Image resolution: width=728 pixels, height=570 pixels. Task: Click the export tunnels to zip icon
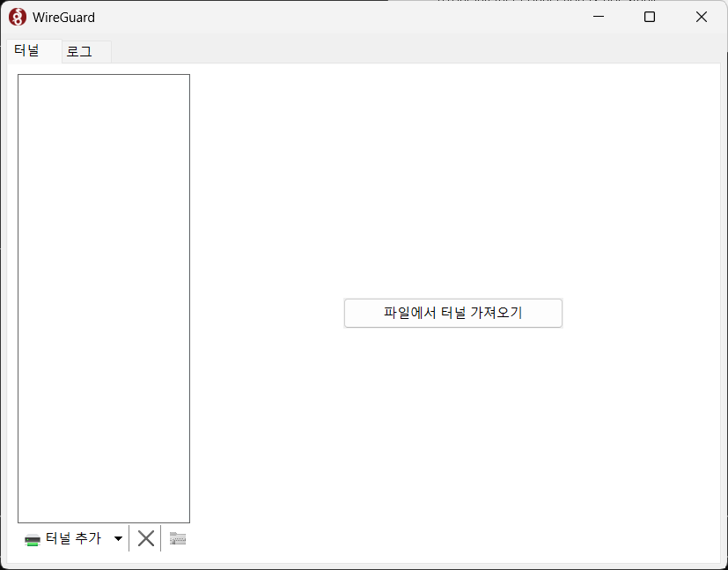click(x=177, y=539)
